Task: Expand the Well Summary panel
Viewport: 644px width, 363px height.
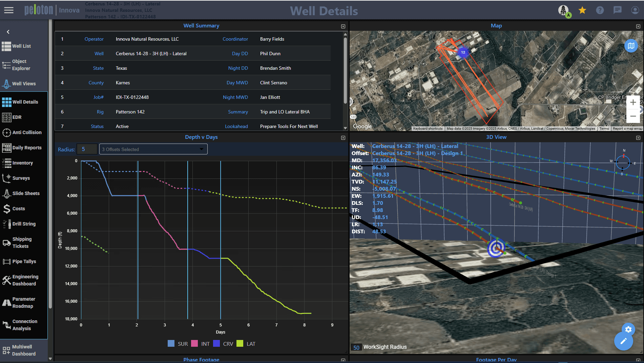Action: tap(343, 26)
